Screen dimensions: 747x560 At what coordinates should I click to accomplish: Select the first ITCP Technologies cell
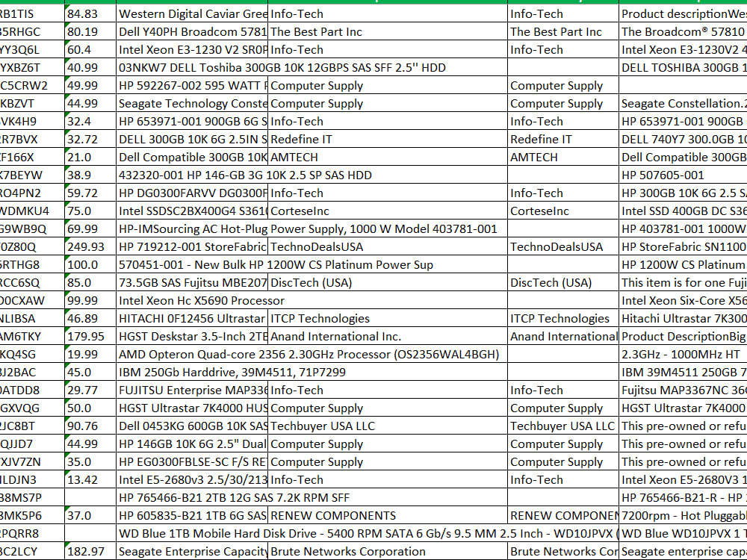tap(388, 319)
